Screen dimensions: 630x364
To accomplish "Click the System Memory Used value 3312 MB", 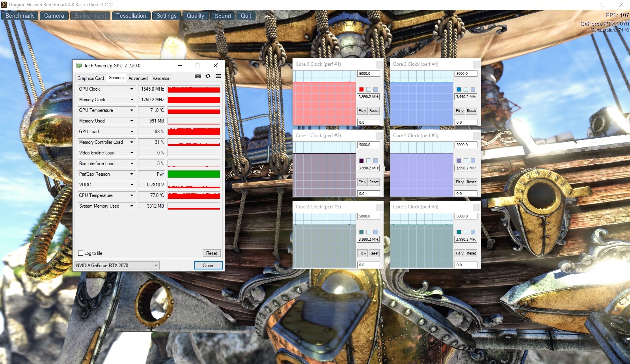I will click(x=152, y=206).
